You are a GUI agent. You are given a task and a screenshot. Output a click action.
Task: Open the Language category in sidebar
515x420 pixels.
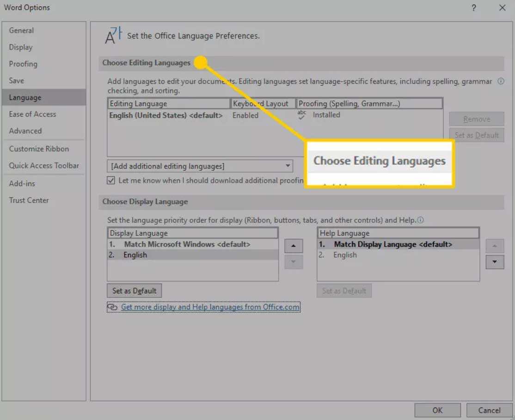point(25,98)
